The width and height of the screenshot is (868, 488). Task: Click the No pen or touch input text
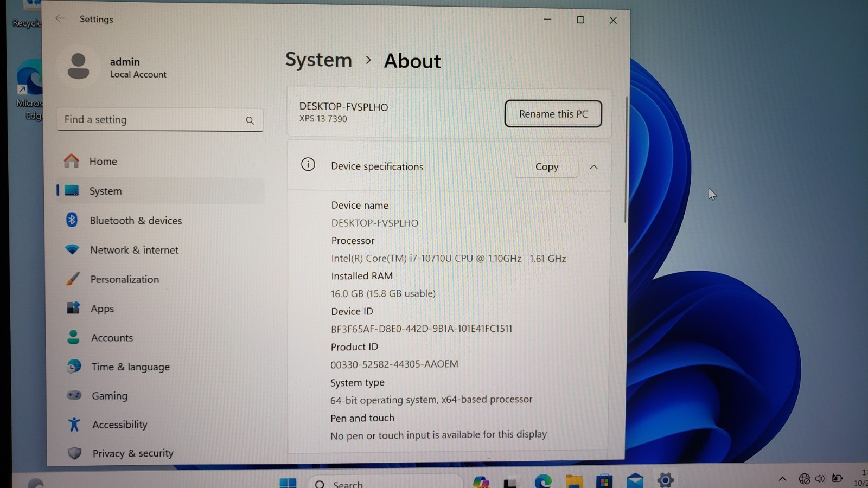click(x=438, y=435)
